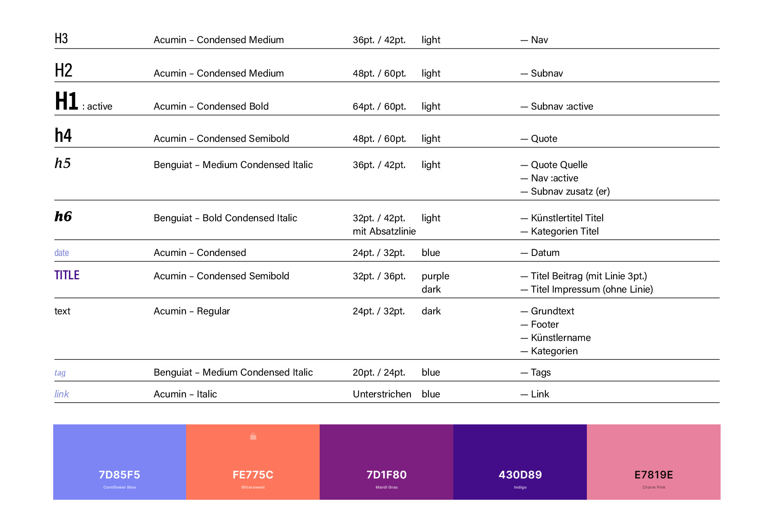The image size is (774, 532).
Task: Click the Charm Pink E7819E swatch
Action: pos(653,462)
